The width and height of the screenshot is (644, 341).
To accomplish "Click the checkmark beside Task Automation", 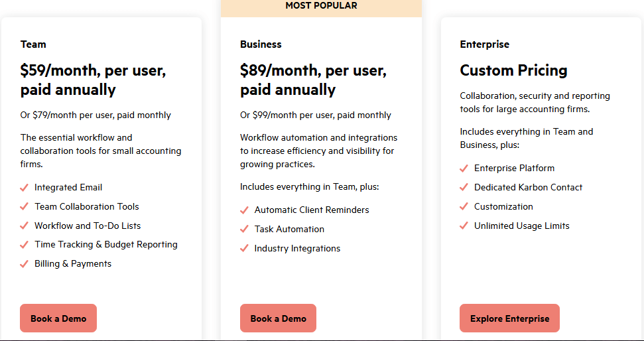I will [x=245, y=230].
